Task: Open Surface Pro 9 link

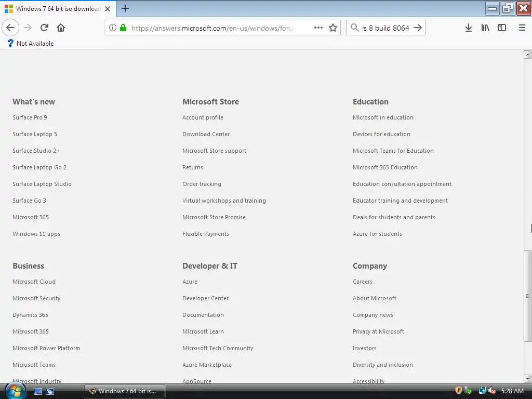Action: coord(30,117)
